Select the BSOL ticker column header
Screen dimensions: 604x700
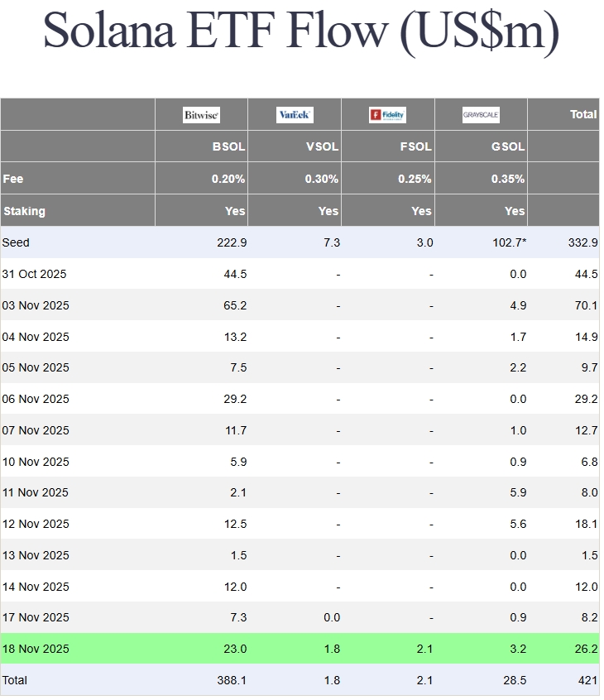(x=228, y=146)
